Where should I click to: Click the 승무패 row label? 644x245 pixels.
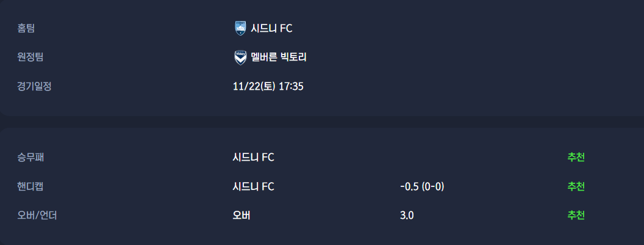coord(30,157)
